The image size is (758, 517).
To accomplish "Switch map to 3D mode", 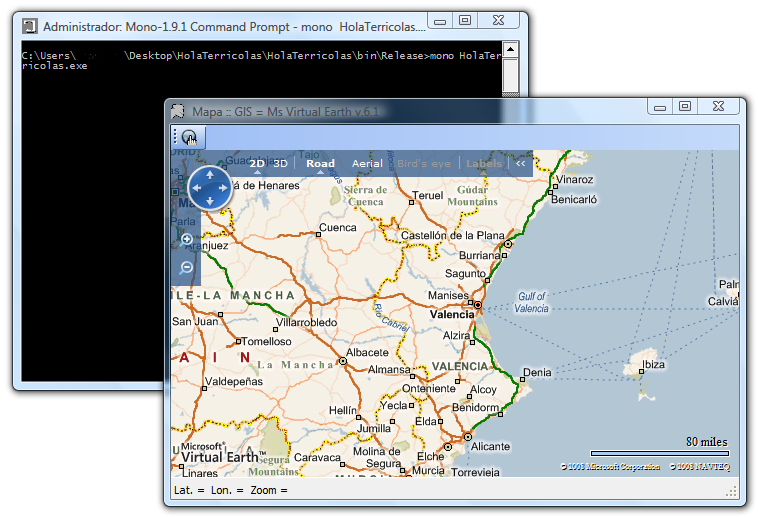I will 280,163.
